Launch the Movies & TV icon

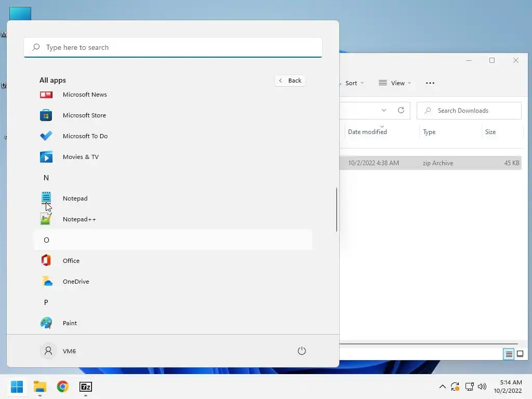(x=46, y=157)
